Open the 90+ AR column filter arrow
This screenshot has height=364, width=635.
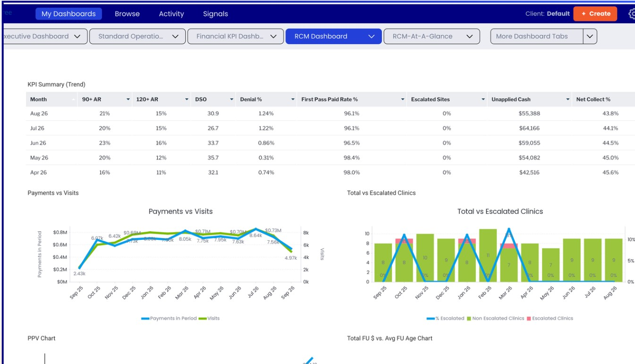128,100
